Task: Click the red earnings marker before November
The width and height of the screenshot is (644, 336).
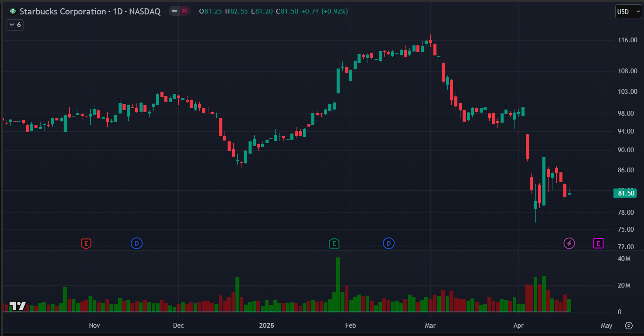Action: 86,243
